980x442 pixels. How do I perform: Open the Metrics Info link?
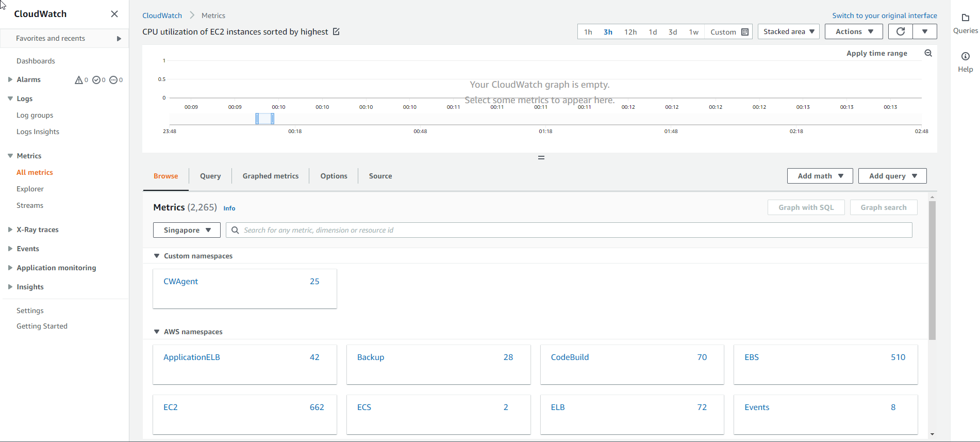coord(229,208)
